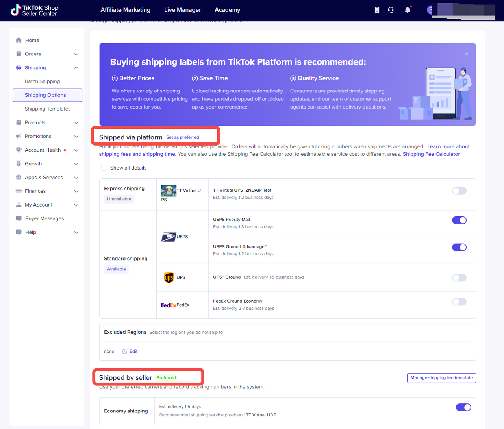The image size is (504, 429).
Task: Click the Shipped by seller heading
Action: click(126, 378)
